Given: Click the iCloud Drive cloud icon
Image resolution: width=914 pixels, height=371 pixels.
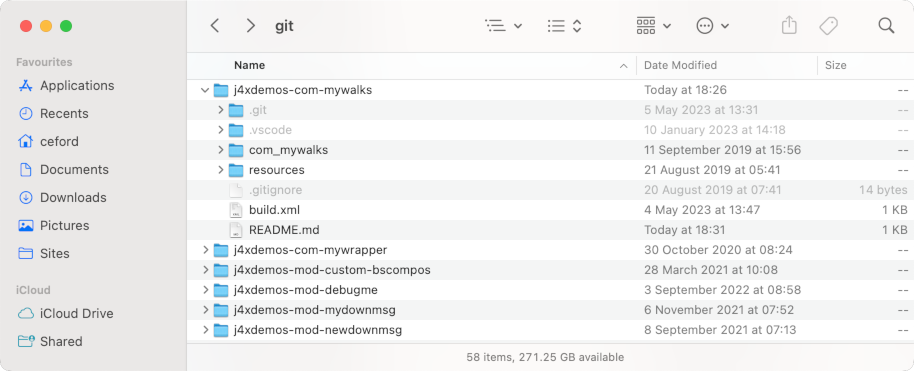Looking at the screenshot, I should click(x=26, y=314).
